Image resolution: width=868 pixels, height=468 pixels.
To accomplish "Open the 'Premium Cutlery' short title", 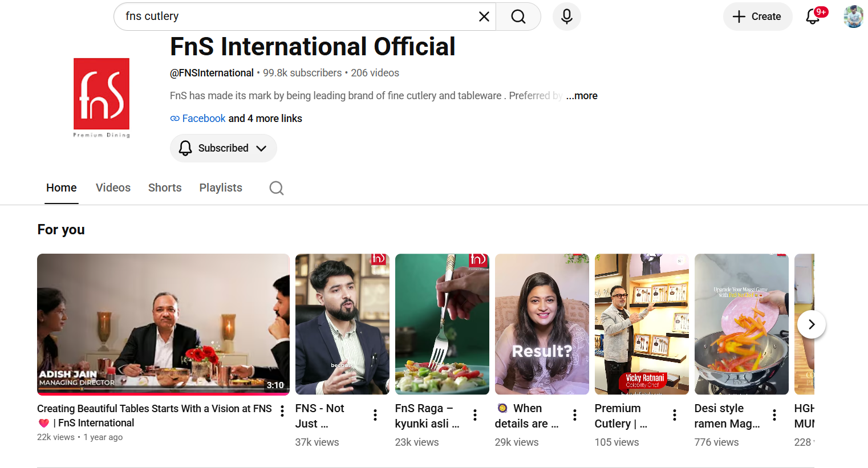I will [x=621, y=416].
